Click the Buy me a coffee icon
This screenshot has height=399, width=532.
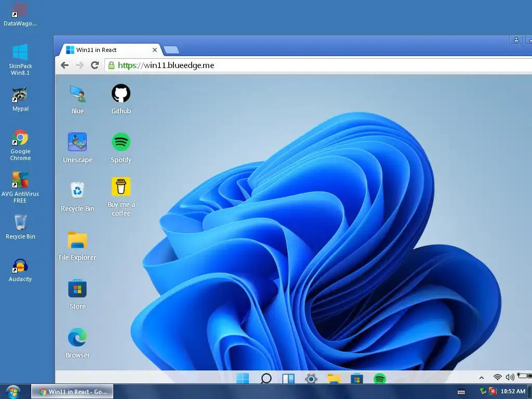[121, 187]
